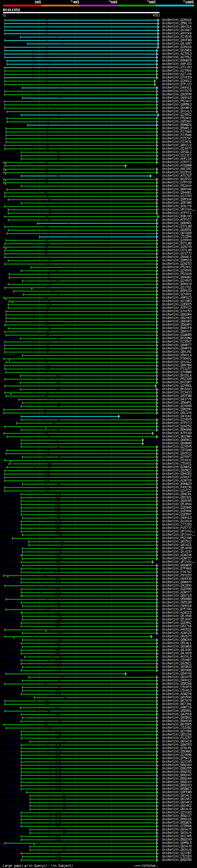Image resolution: width=197 pixels, height=868 pixels.
Task: Click the purple ~60% identity legend bar
Action: click(99, 6)
